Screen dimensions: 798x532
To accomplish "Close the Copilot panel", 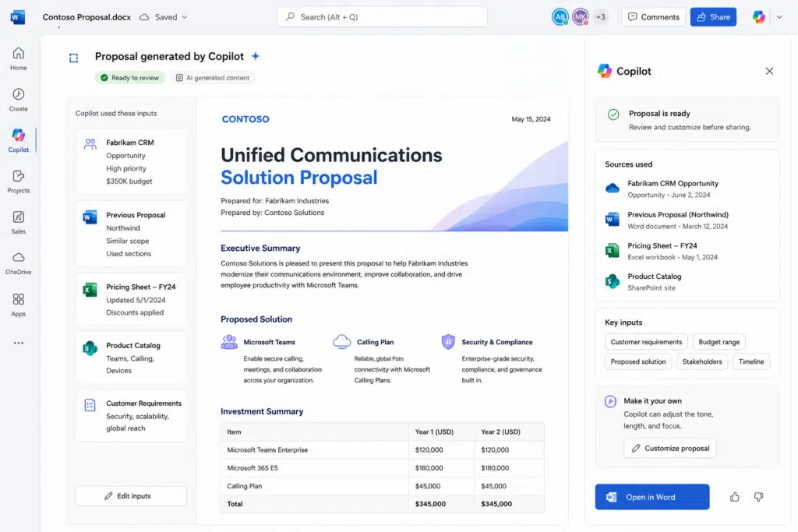I will click(x=769, y=71).
